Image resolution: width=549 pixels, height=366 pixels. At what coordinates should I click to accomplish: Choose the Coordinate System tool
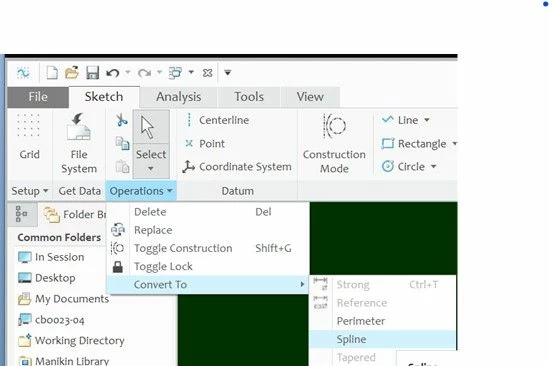(x=237, y=167)
